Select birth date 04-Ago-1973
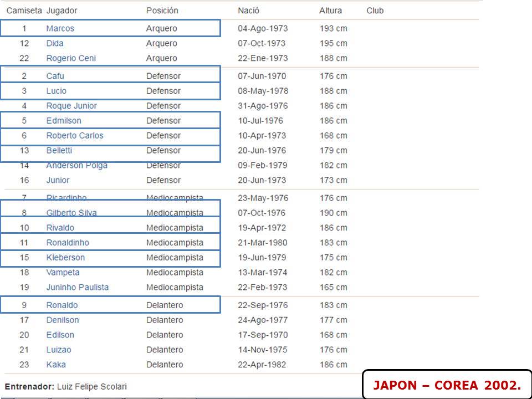 (x=263, y=28)
